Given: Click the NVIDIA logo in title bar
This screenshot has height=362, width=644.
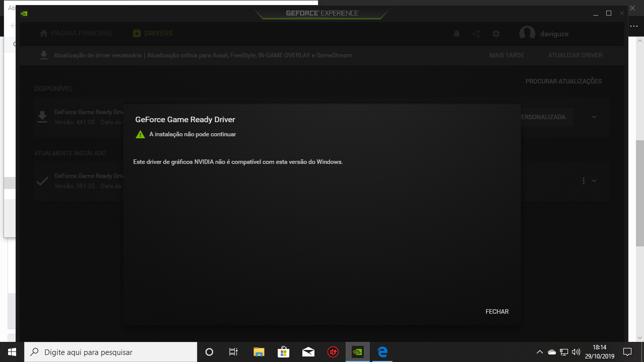Looking at the screenshot, I should pos(24,13).
